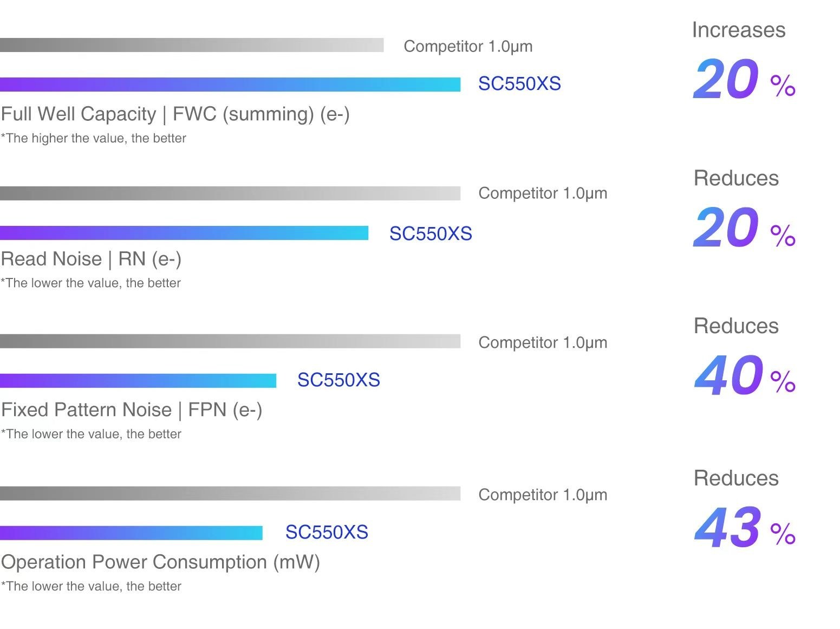Select the Operation Power Consumption (mW) heading
Image resolution: width=840 pixels, height=629 pixels.
pos(160,562)
